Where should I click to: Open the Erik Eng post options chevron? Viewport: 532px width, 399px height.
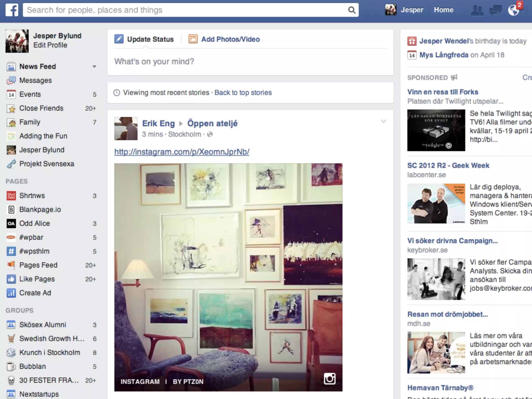pyautogui.click(x=383, y=121)
